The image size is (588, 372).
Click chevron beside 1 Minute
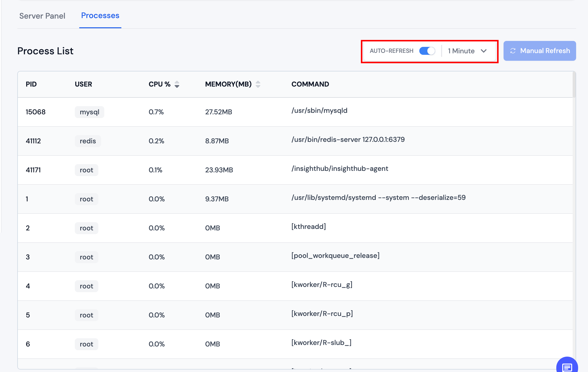tap(484, 51)
